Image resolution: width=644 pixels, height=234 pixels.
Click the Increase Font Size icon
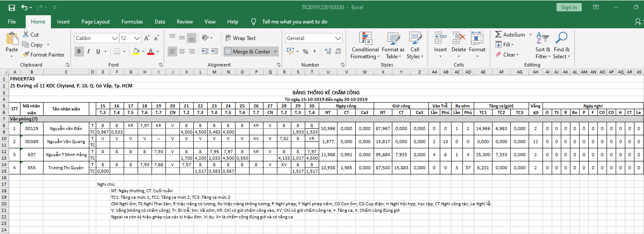click(x=147, y=38)
